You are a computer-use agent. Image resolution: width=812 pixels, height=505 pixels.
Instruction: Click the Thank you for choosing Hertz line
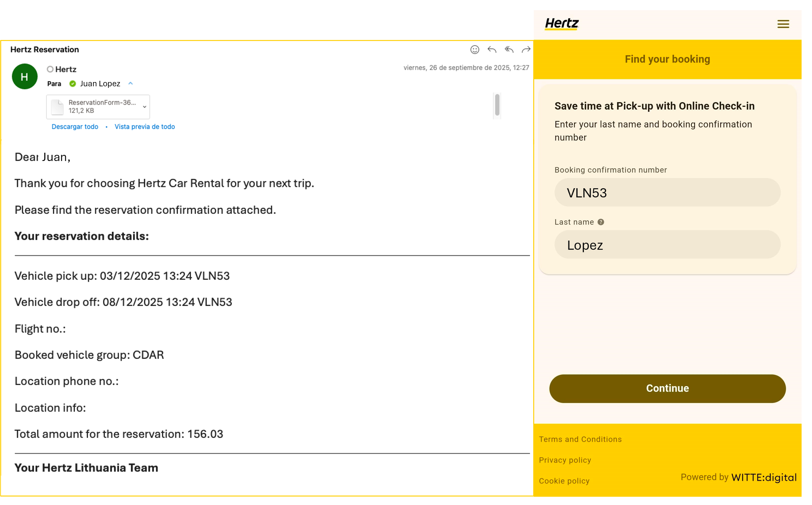click(164, 183)
